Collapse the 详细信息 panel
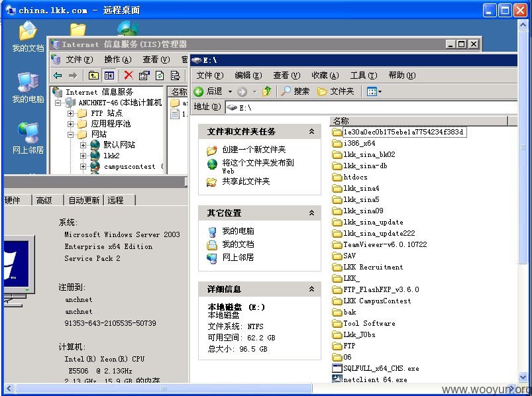The image size is (532, 396). pos(311,289)
